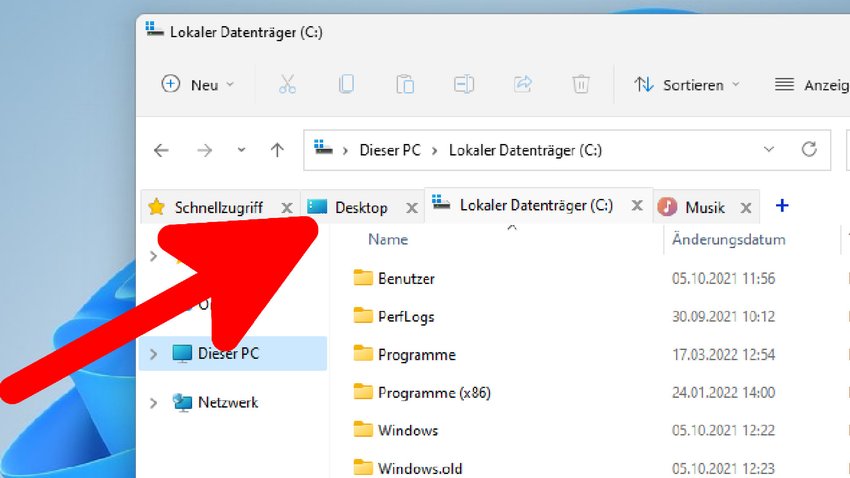The image size is (850, 478).
Task: Open the Neu (new item) menu
Action: click(x=198, y=85)
